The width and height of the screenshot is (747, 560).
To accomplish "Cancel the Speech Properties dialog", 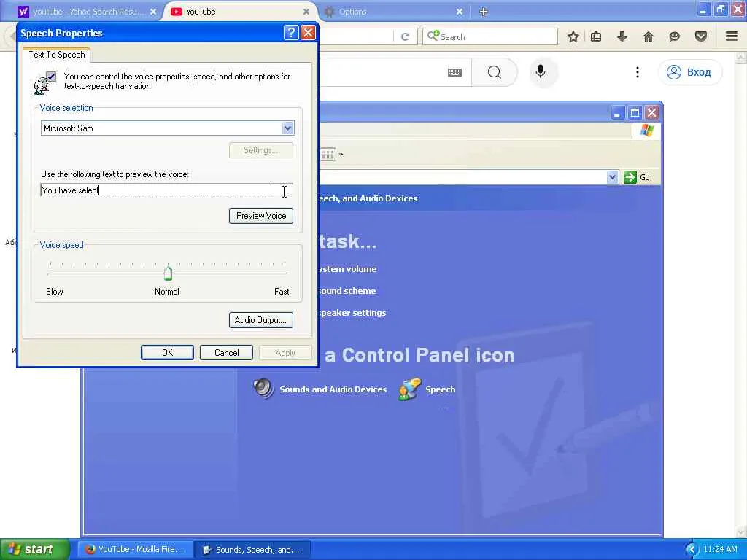I will coord(226,352).
